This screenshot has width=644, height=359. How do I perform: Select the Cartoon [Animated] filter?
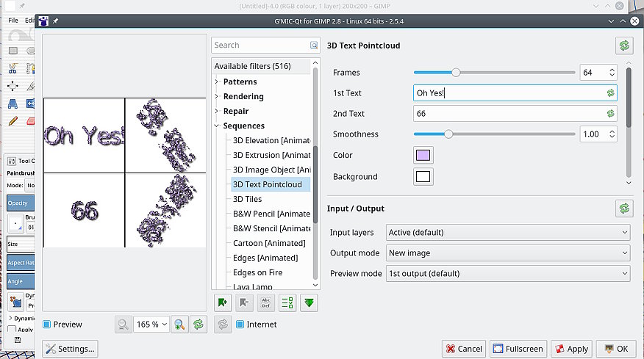click(x=269, y=243)
